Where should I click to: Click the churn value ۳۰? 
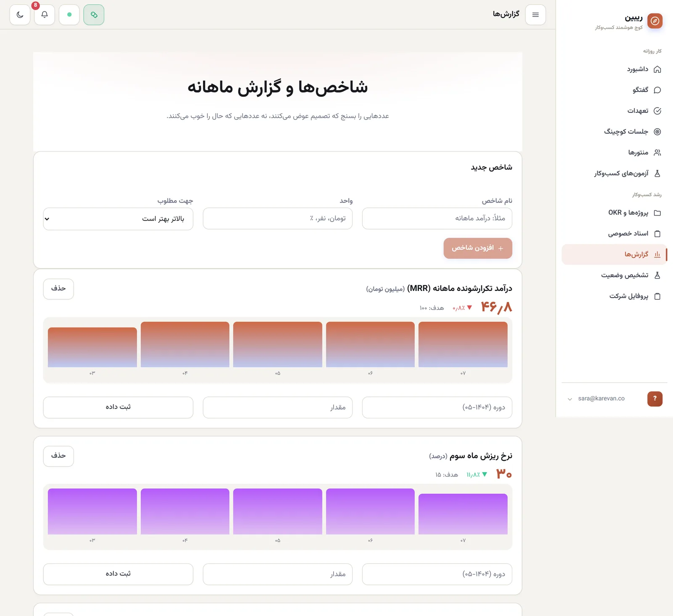coord(504,474)
